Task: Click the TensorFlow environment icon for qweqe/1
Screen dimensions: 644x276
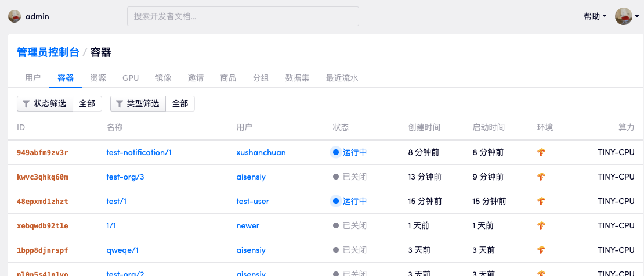Action: click(541, 250)
